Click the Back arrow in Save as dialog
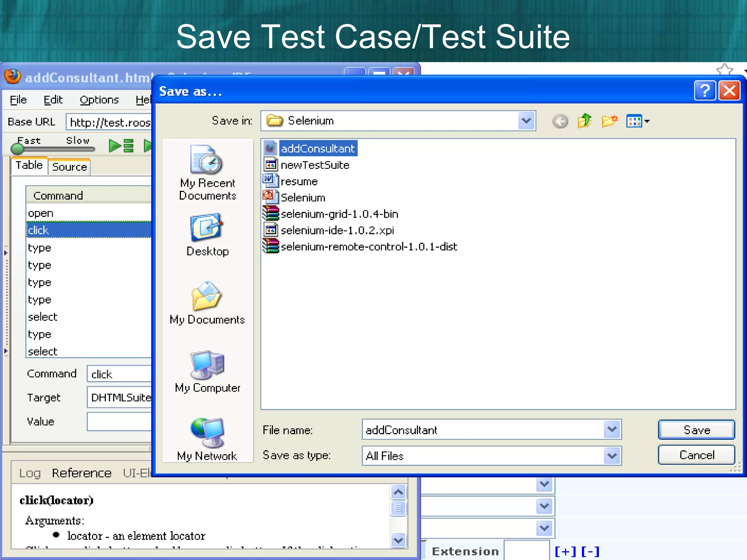 [x=560, y=121]
